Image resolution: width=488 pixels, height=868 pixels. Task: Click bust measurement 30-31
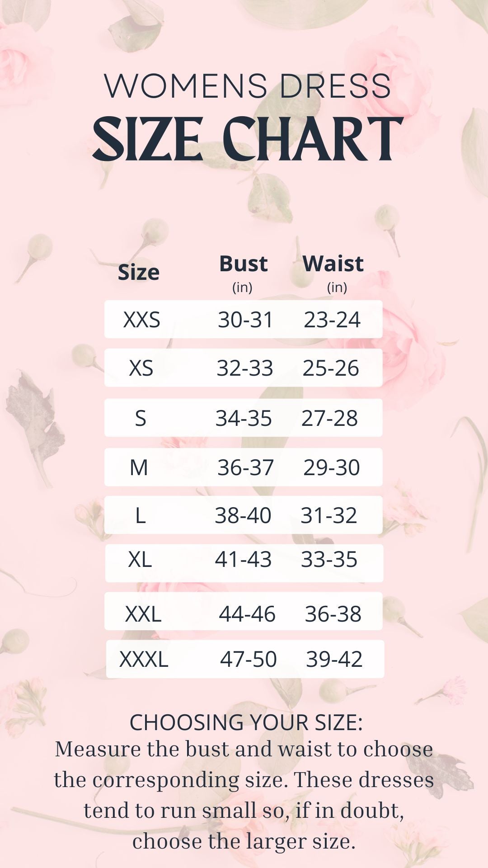pyautogui.click(x=246, y=320)
